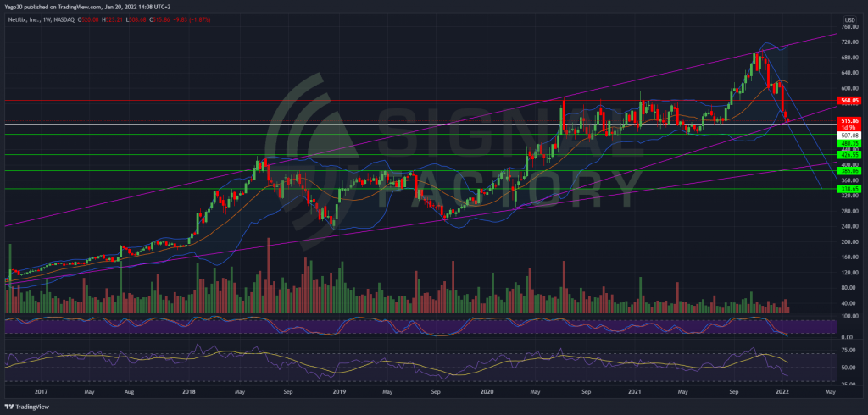The height and width of the screenshot is (415, 868).
Task: Click the Aug label on the time axis
Action: click(x=129, y=392)
